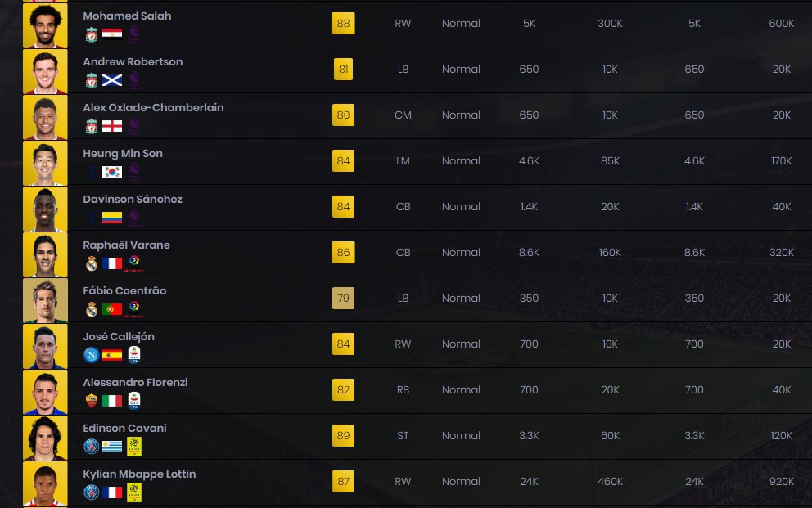Click the 88 rating badge for Salah
Image resolution: width=812 pixels, height=508 pixels.
[x=343, y=23]
